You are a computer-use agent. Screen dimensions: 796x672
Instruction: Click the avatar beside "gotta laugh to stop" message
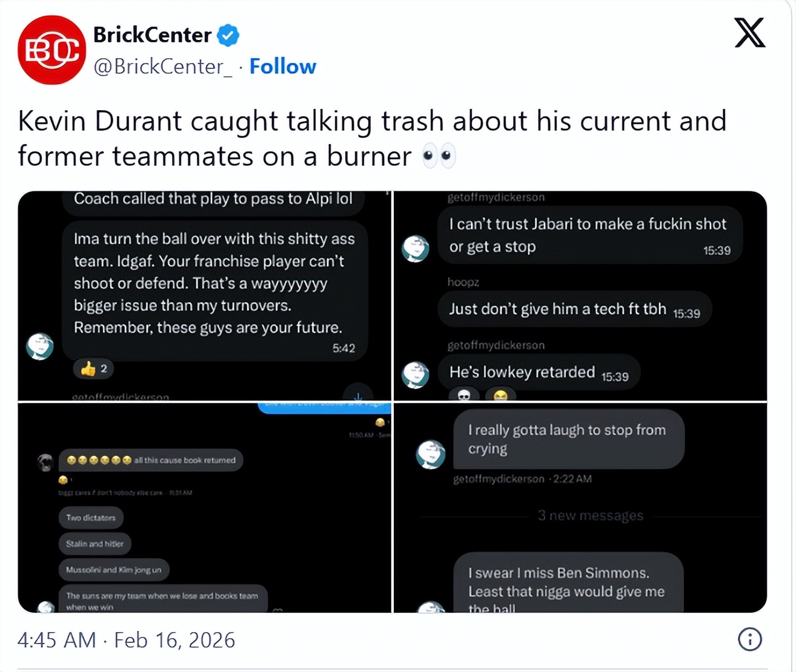pyautogui.click(x=431, y=454)
